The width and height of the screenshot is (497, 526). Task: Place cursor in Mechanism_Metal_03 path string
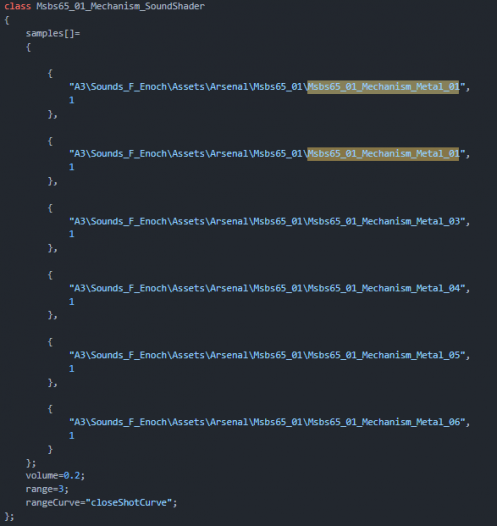[x=269, y=221]
